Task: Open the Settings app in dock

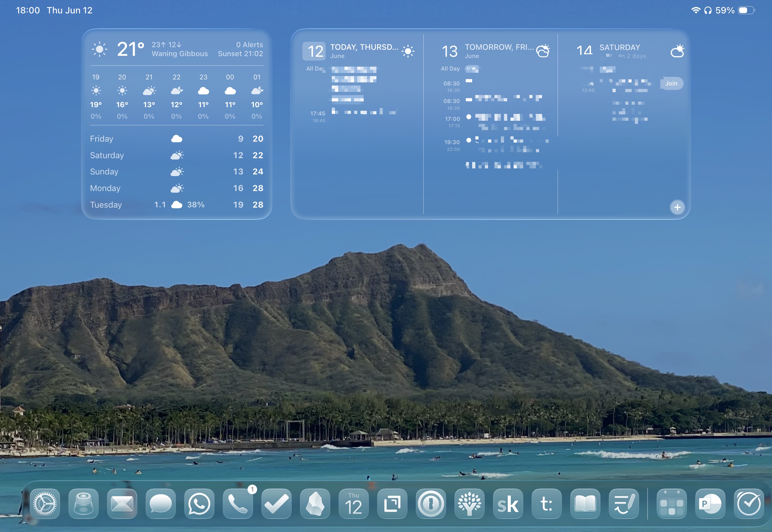Action: click(45, 503)
